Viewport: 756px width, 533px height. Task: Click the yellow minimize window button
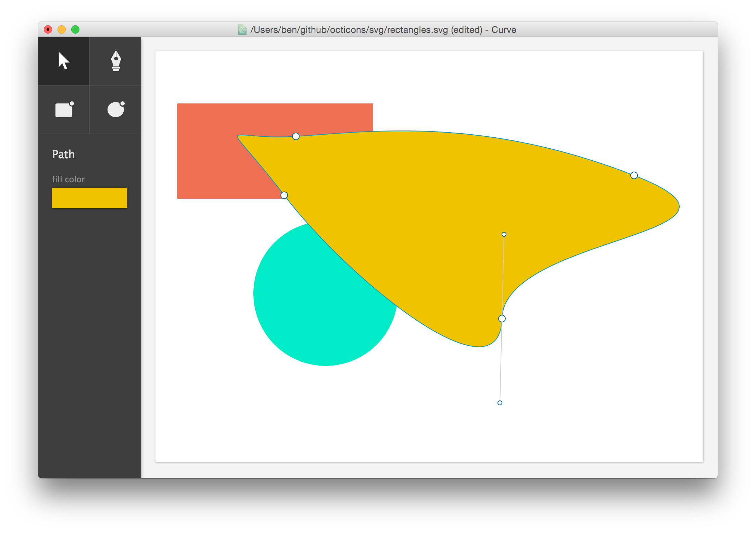62,30
